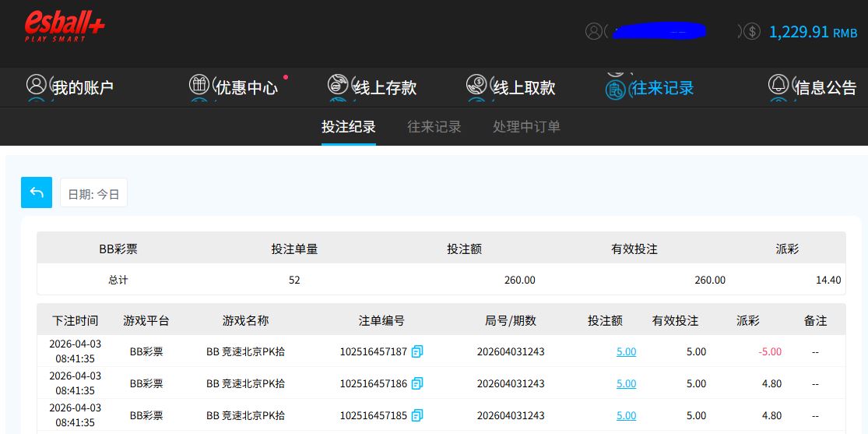Open the 日期: 今日 date filter

tap(93, 194)
